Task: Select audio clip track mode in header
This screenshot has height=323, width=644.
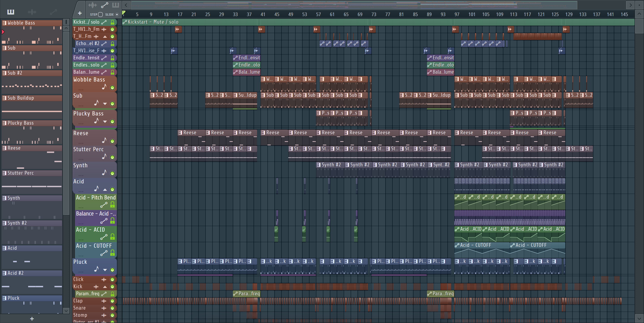Action: click(x=93, y=5)
